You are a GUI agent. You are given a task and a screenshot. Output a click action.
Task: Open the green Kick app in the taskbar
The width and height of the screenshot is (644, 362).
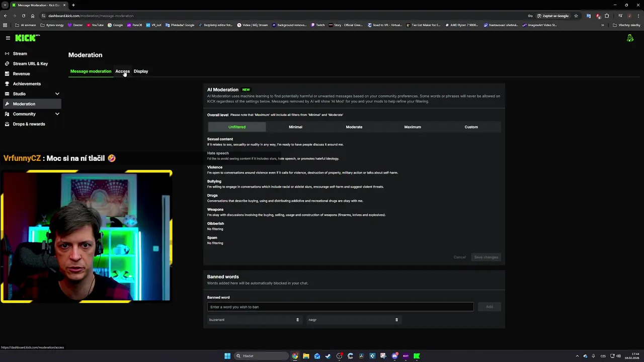tap(417, 356)
